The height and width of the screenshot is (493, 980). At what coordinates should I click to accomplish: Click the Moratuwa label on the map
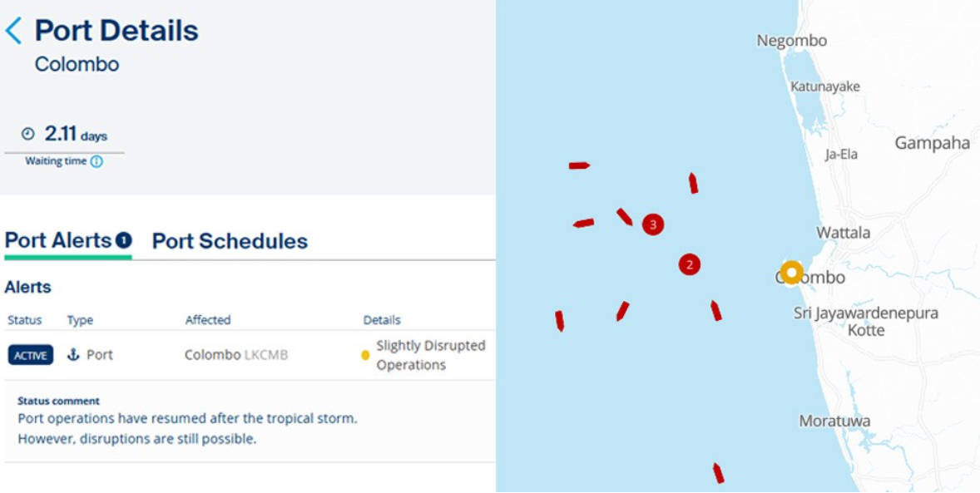pyautogui.click(x=834, y=421)
